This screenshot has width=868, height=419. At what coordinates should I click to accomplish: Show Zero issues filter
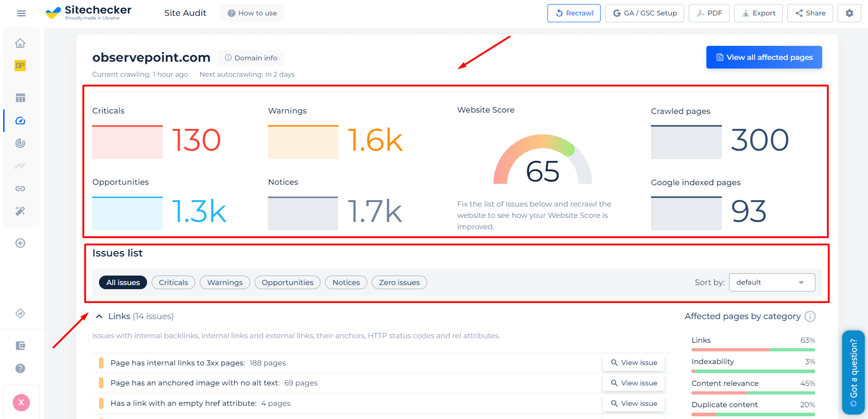(399, 282)
